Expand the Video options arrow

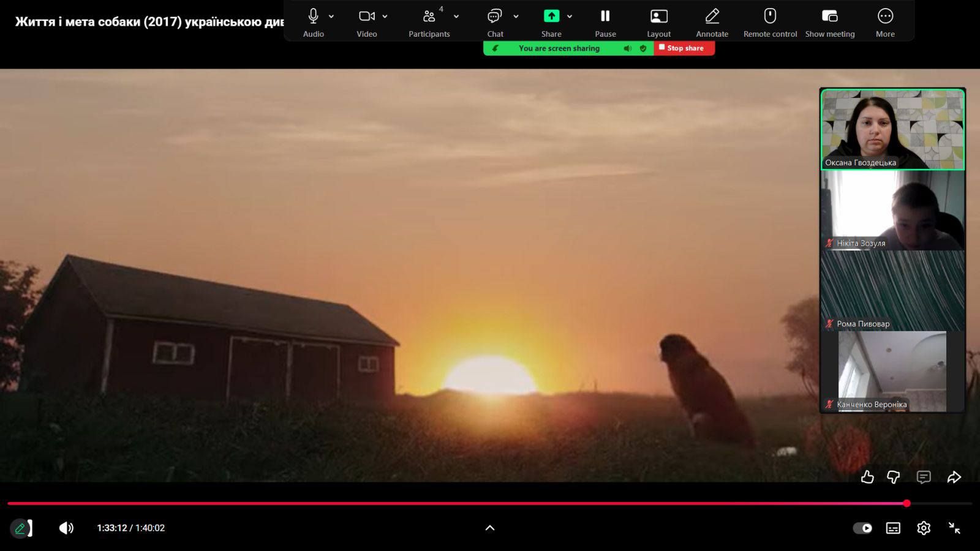(x=385, y=17)
